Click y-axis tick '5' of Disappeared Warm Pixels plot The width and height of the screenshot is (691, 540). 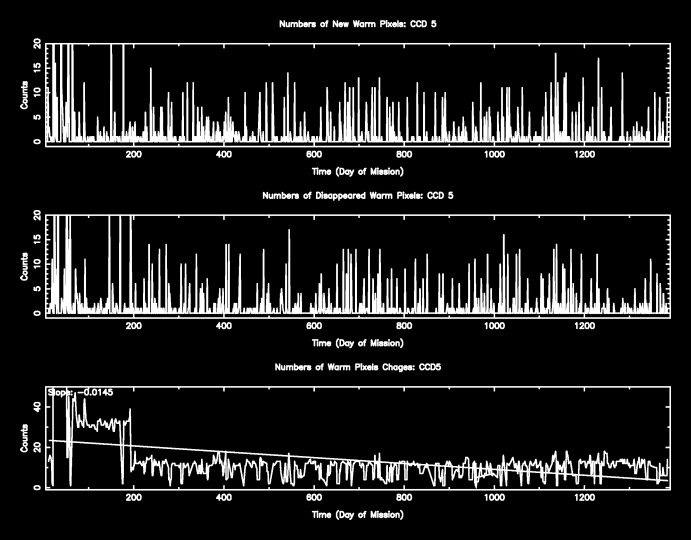coord(37,289)
